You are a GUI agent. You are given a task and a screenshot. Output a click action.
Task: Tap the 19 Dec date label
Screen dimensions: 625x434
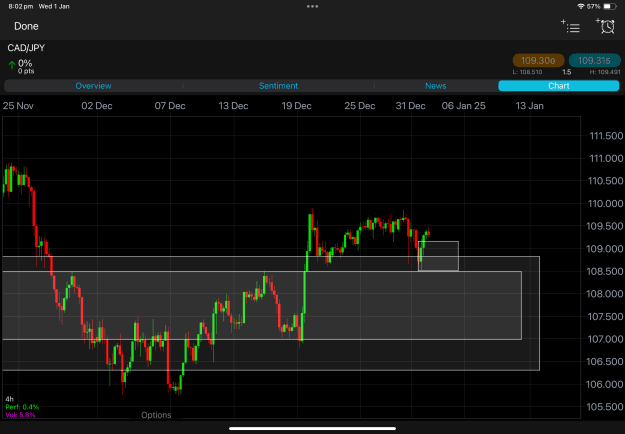296,106
